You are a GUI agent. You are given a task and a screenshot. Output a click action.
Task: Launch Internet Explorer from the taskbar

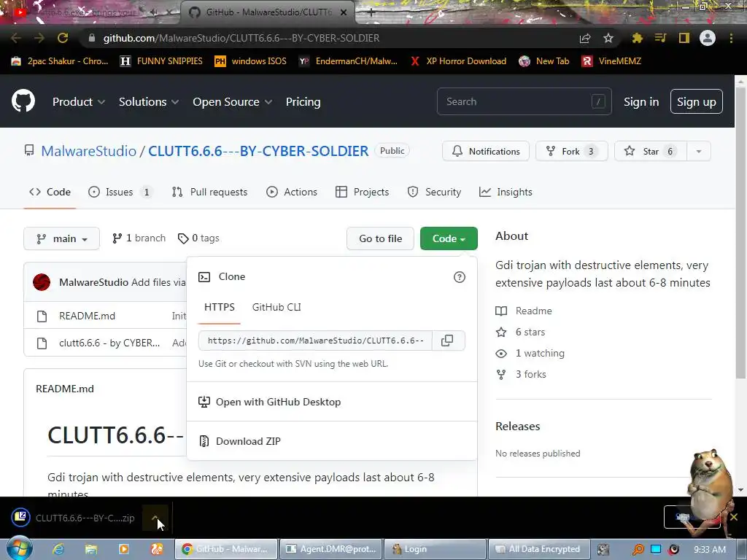coord(58,549)
